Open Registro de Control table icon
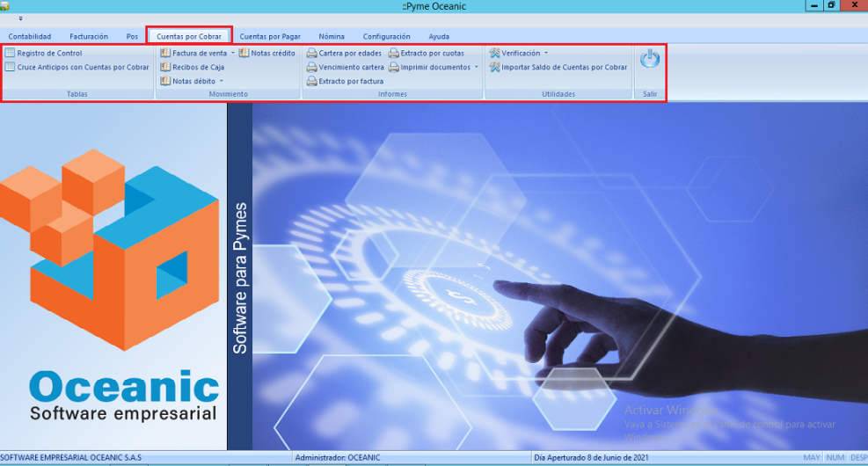This screenshot has width=868, height=466. (10, 53)
